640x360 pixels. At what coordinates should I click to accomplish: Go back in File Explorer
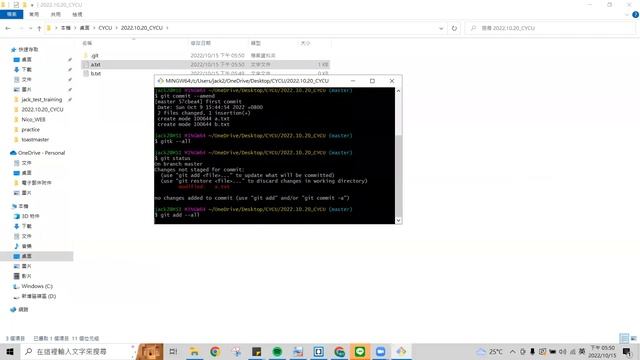click(8, 28)
